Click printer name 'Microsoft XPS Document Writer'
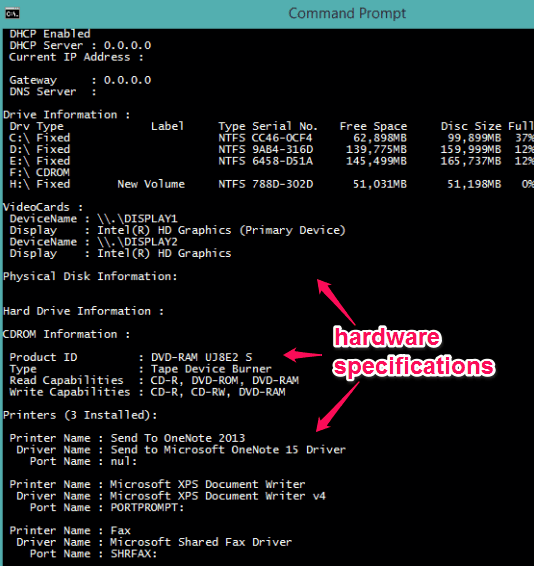 coord(208,484)
